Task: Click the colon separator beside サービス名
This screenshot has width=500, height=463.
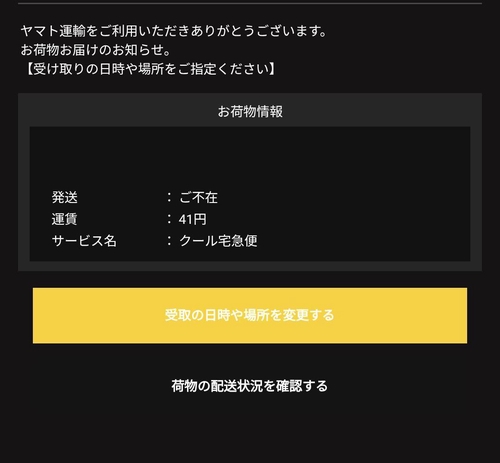Action: coord(169,241)
